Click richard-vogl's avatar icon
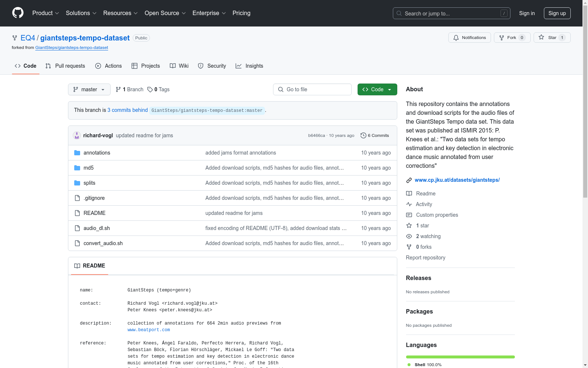The image size is (588, 368). coord(77,135)
